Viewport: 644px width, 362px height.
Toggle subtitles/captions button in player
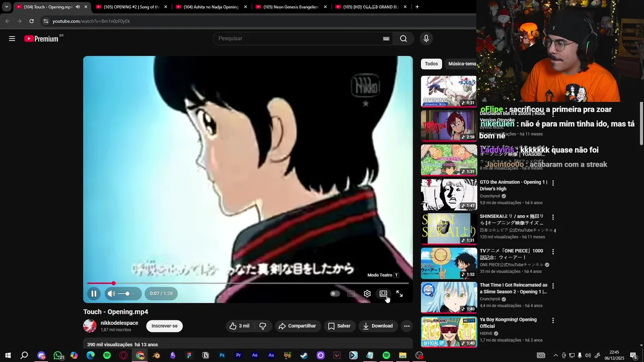[351, 294]
